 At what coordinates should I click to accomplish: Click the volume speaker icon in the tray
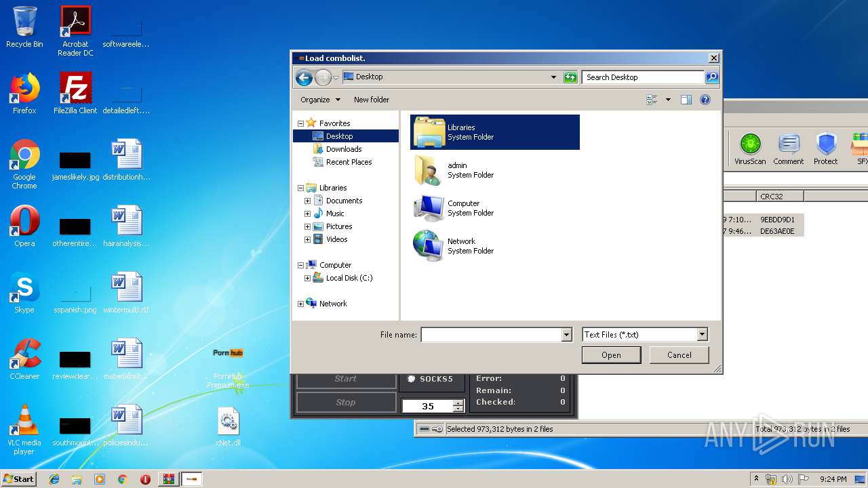(787, 479)
